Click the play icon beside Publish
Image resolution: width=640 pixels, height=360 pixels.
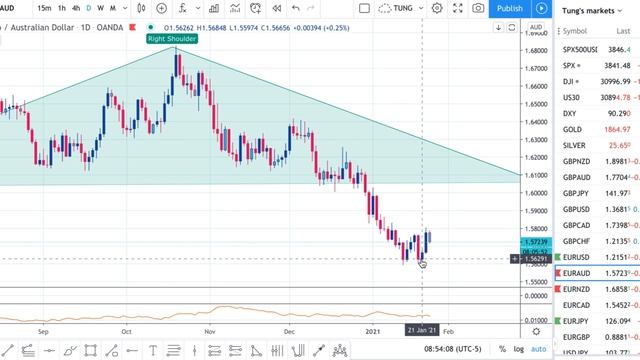coord(541,8)
